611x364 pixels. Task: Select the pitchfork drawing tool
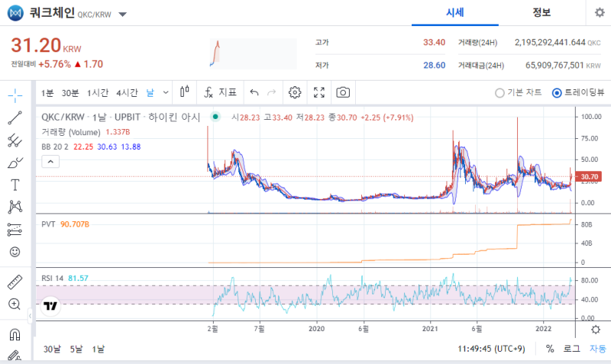[x=15, y=140]
